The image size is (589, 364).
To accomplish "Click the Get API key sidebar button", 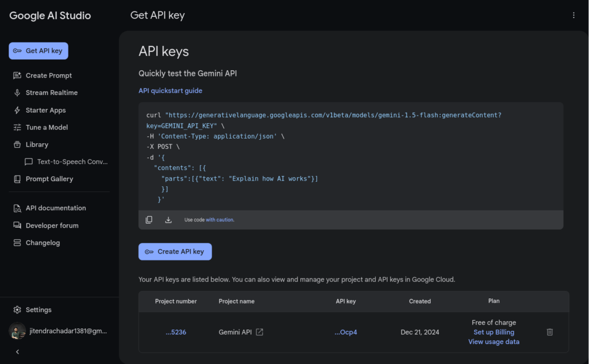I will click(39, 51).
